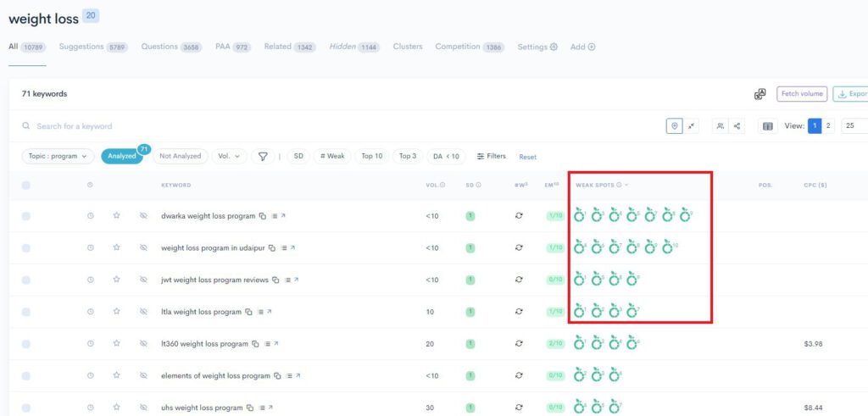The height and width of the screenshot is (416, 868).
Task: Open the Related tab
Action: (290, 47)
